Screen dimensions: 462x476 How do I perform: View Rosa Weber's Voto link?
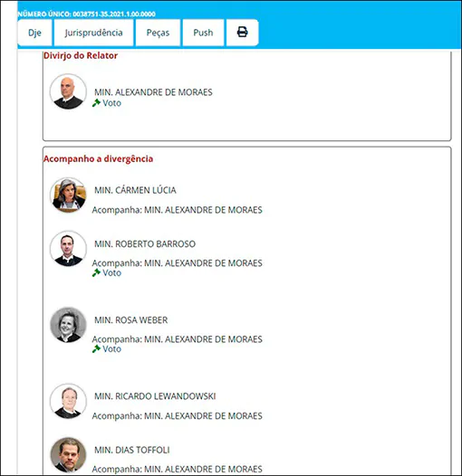(x=111, y=348)
